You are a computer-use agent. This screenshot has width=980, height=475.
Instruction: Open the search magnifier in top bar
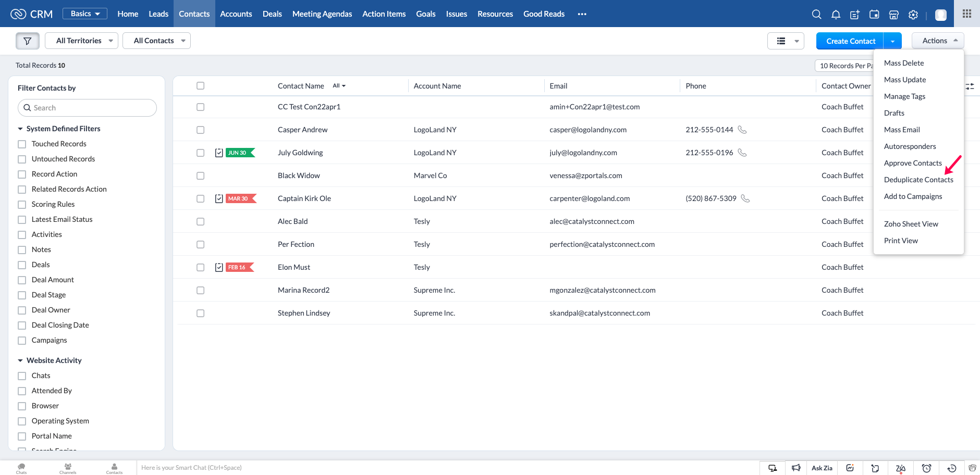(816, 15)
